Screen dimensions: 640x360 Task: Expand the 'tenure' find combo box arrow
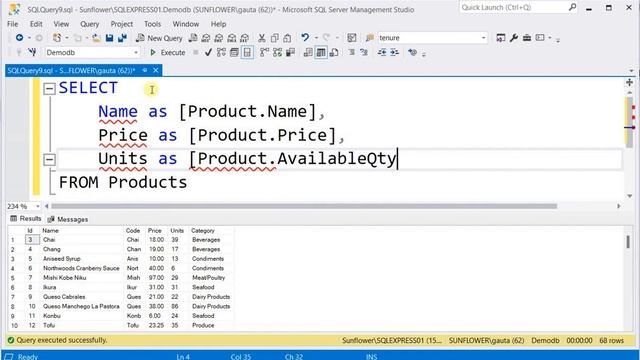(x=483, y=38)
